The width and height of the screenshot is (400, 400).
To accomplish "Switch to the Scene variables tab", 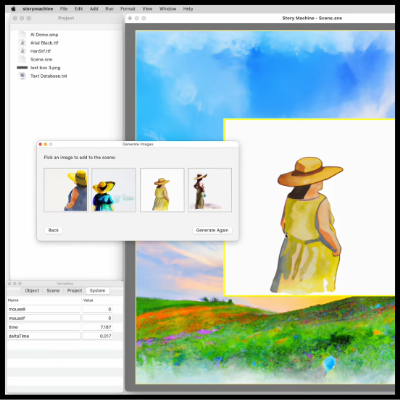I will (53, 291).
